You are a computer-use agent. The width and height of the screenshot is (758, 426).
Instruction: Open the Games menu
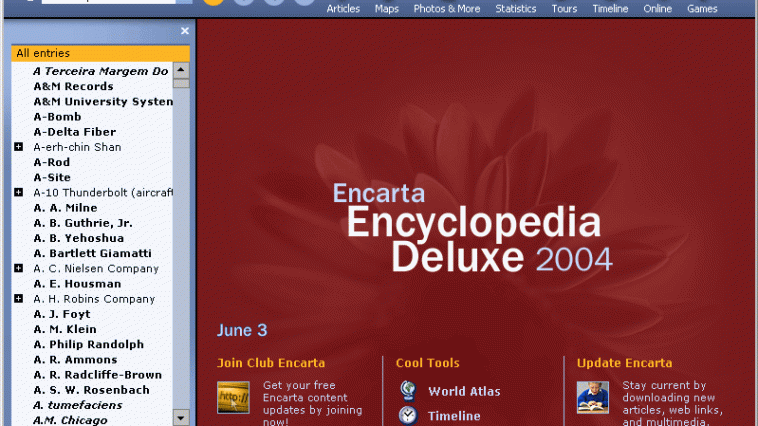coord(702,9)
